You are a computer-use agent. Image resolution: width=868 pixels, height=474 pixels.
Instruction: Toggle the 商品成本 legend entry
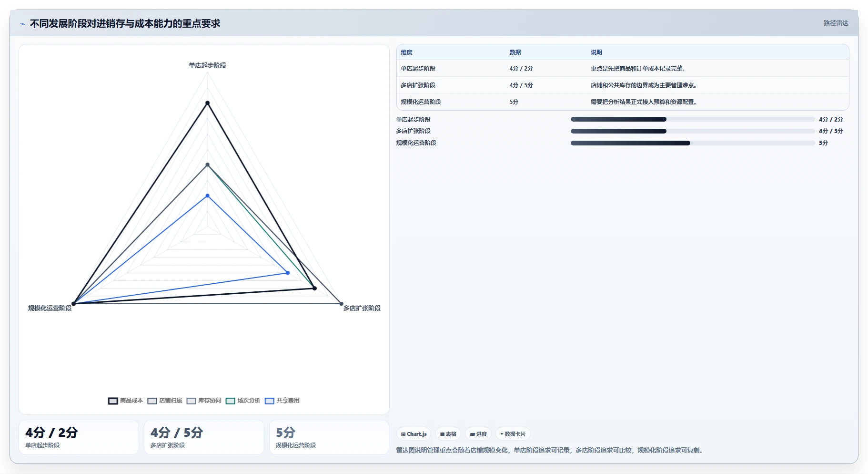pyautogui.click(x=126, y=401)
